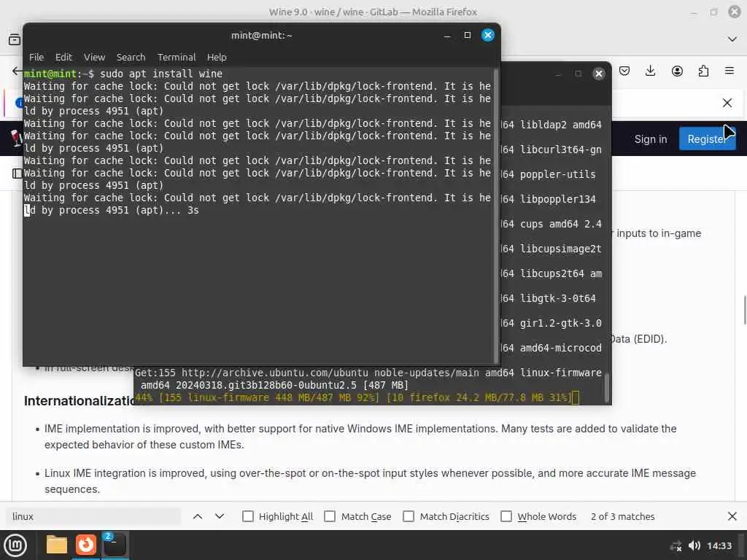Image resolution: width=747 pixels, height=560 pixels.
Task: Open the Files folder icon in the taskbar
Action: [57, 545]
